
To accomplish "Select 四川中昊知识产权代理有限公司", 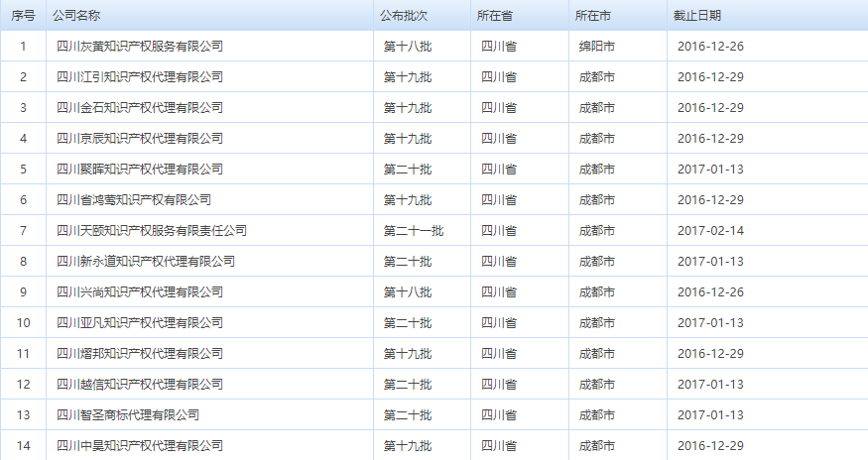I will tap(140, 445).
